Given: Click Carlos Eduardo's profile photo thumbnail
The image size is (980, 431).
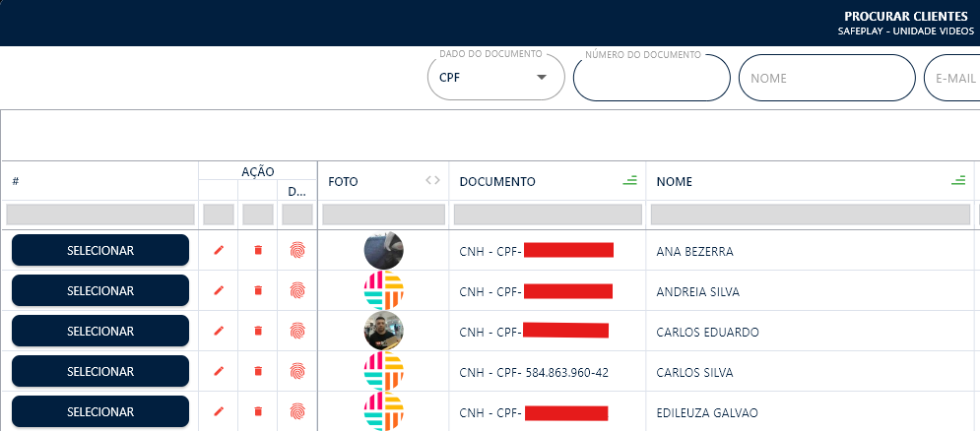Looking at the screenshot, I should point(383,331).
